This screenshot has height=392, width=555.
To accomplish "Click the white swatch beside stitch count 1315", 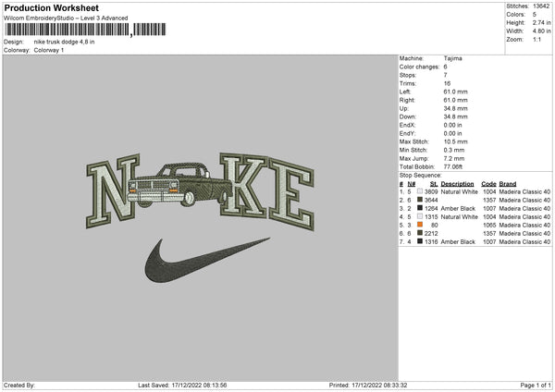I will click(x=420, y=216).
